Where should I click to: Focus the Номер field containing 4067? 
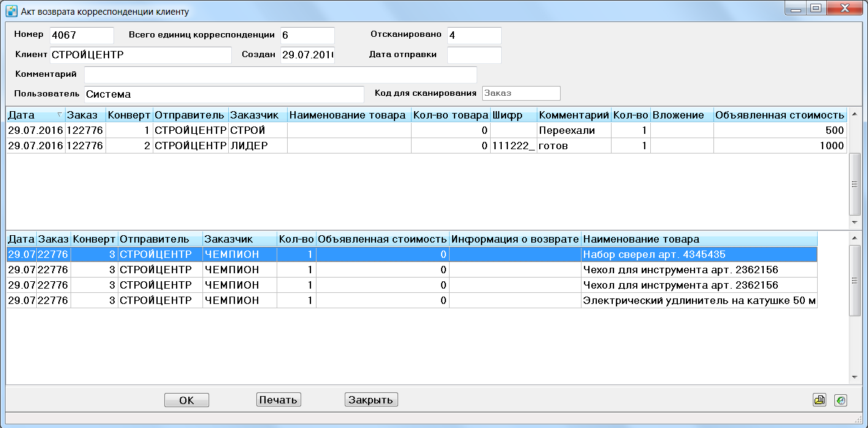click(x=82, y=36)
